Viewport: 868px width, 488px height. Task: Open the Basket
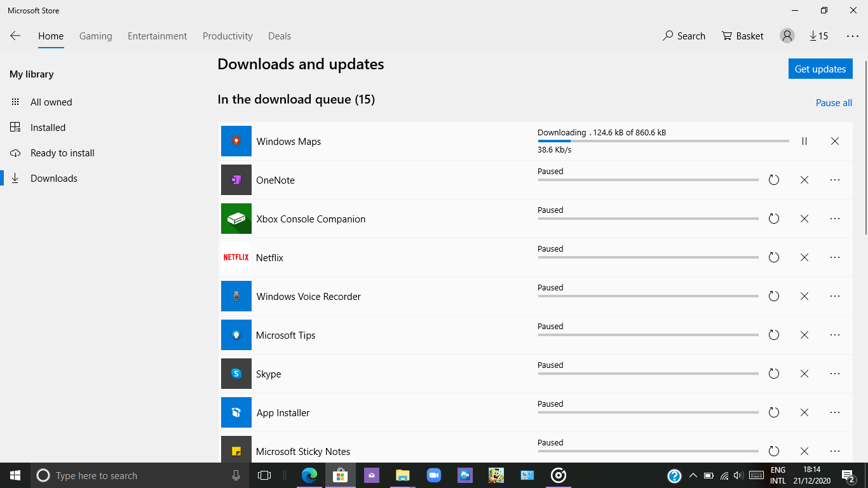pyautogui.click(x=742, y=36)
